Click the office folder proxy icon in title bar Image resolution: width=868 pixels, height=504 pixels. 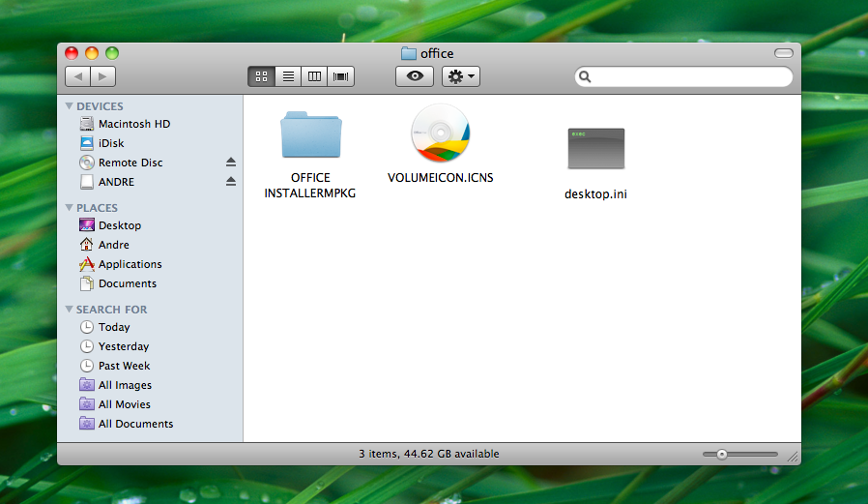click(409, 53)
